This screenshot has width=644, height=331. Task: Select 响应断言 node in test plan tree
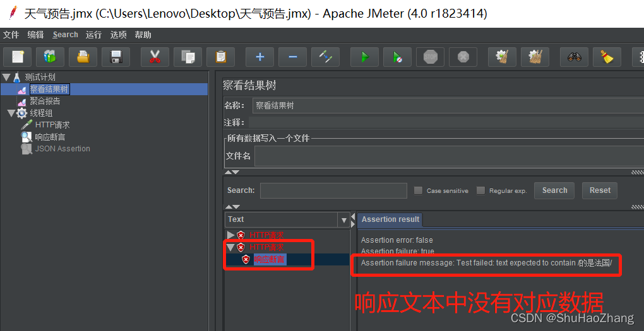click(50, 137)
